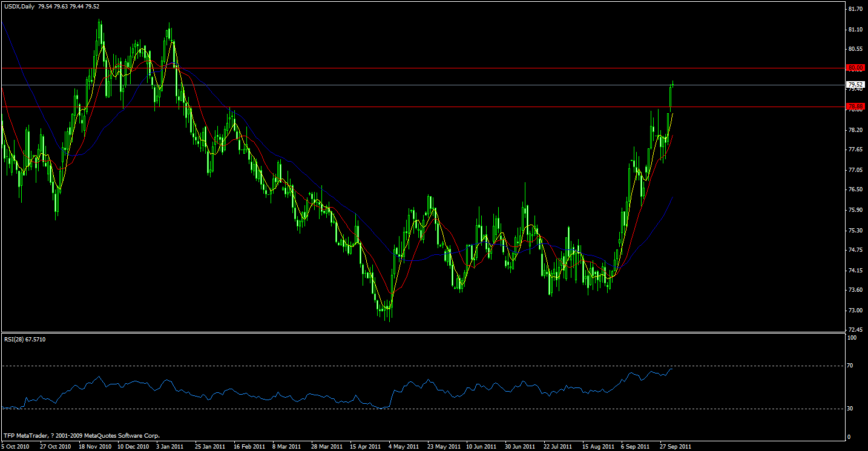Click the 5 Oct 2010 date axis label
Image resolution: width=868 pixels, height=451 pixels.
(15, 446)
